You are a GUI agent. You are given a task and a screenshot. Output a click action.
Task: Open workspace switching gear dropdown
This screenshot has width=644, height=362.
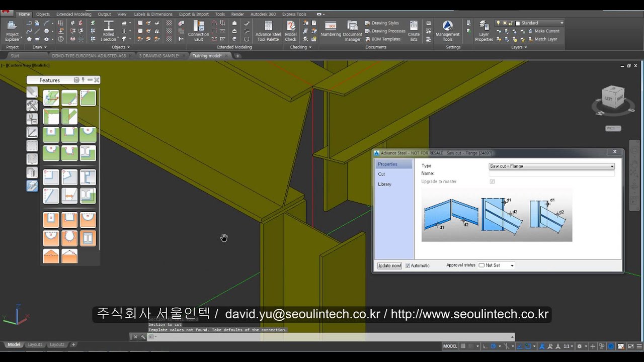pos(582,346)
